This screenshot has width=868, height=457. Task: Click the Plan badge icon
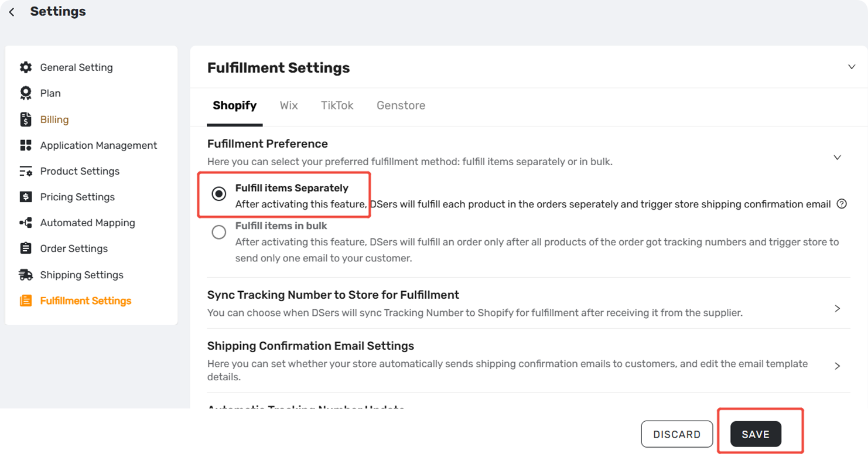tap(26, 93)
